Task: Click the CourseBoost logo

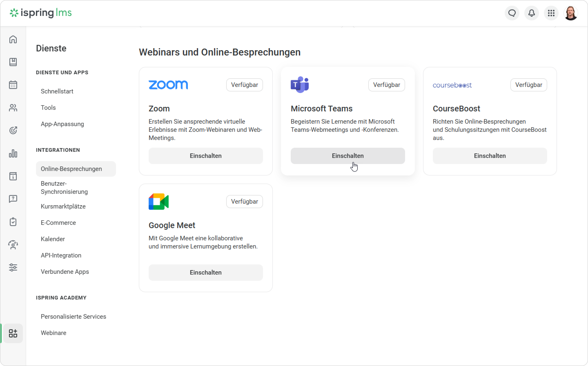Action: [x=452, y=85]
